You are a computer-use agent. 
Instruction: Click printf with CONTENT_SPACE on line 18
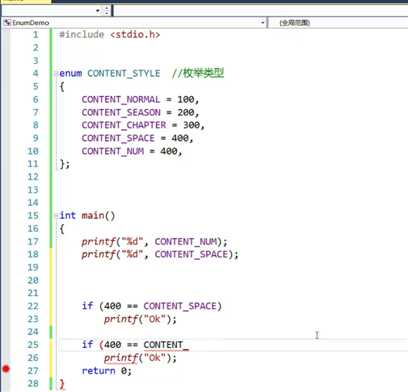pyautogui.click(x=160, y=254)
